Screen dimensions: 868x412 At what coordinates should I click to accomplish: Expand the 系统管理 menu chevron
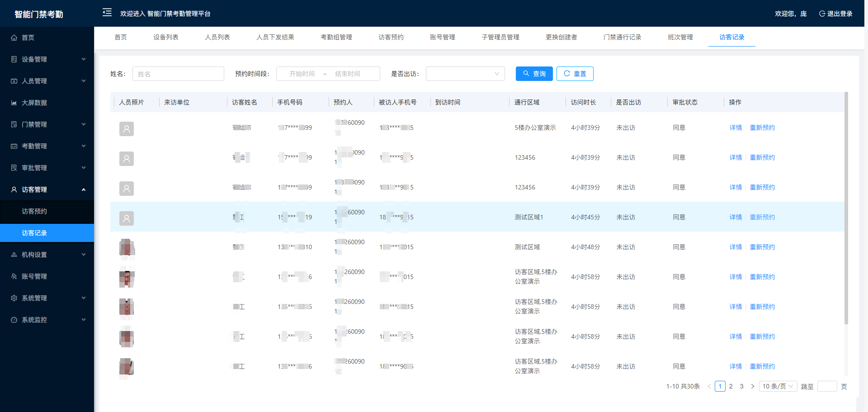(84, 298)
